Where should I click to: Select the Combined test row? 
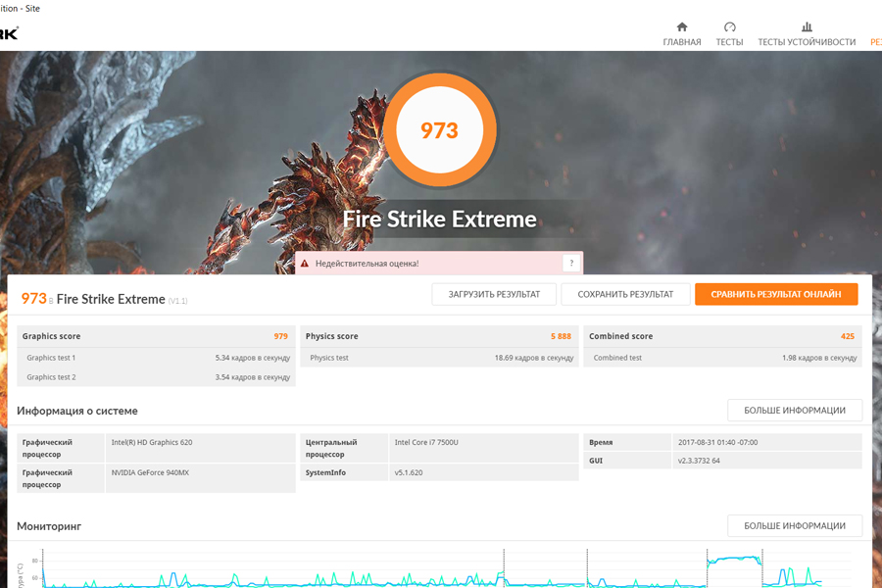click(x=723, y=358)
